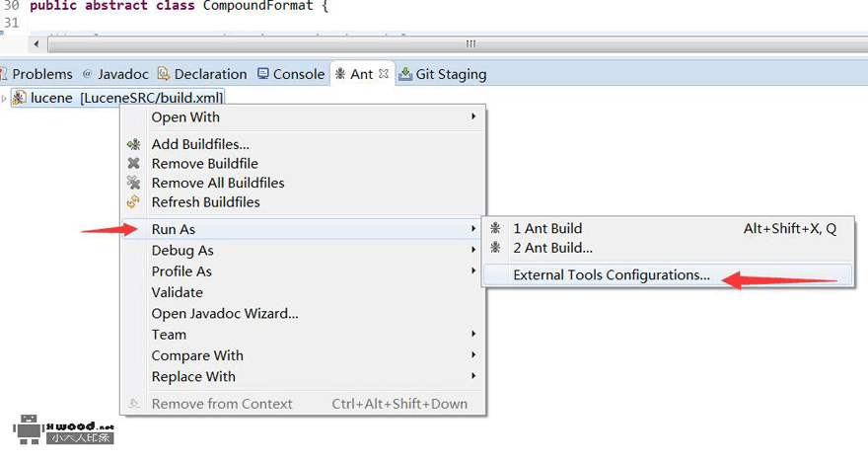Click the lucene buildfile icon in tree

(20, 98)
